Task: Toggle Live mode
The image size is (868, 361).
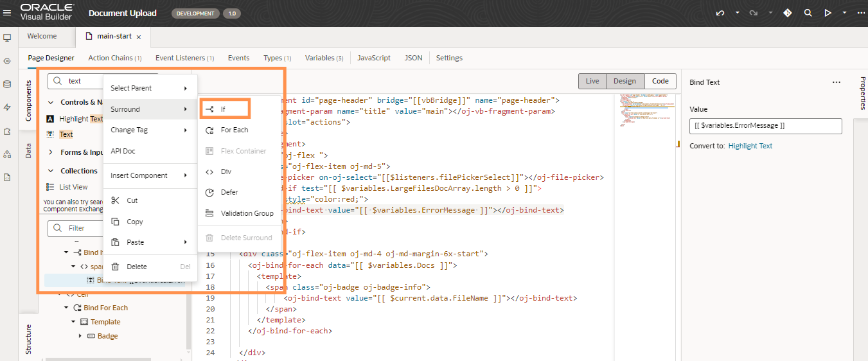Action: coord(592,81)
